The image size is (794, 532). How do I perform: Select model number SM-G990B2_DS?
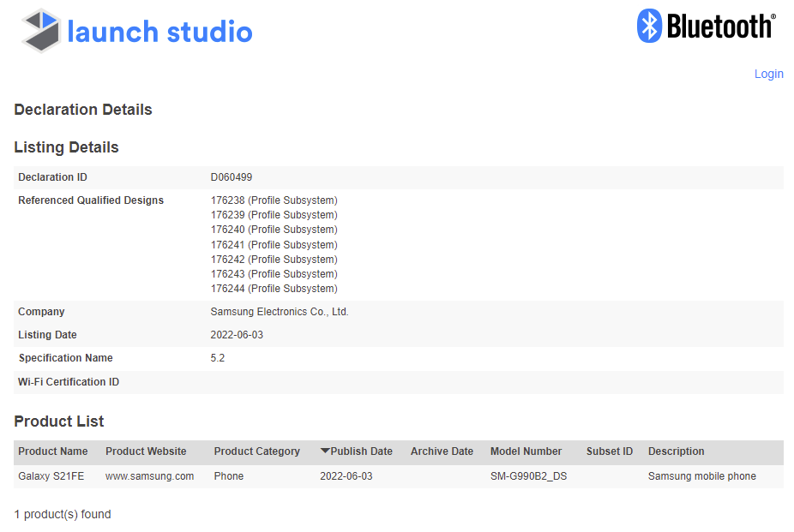529,475
